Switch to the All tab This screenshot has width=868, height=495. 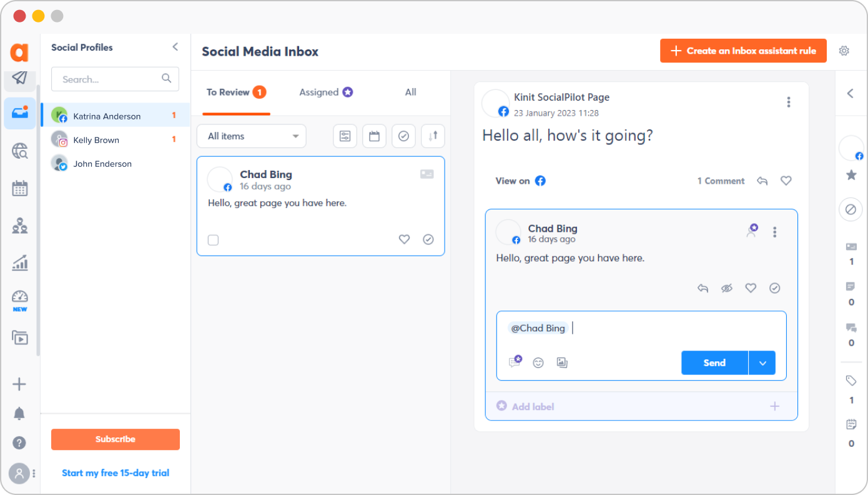pos(410,92)
